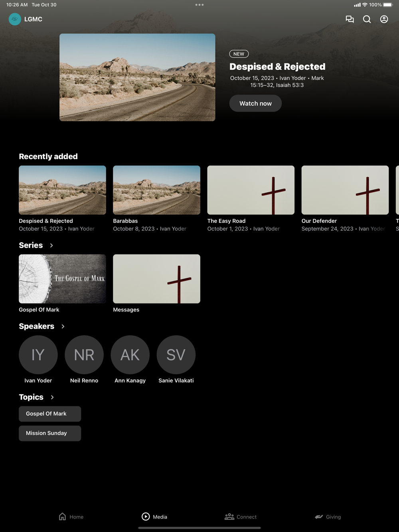399x532 pixels.
Task: Tap the three-dot multitasking indicator
Action: pos(199,5)
